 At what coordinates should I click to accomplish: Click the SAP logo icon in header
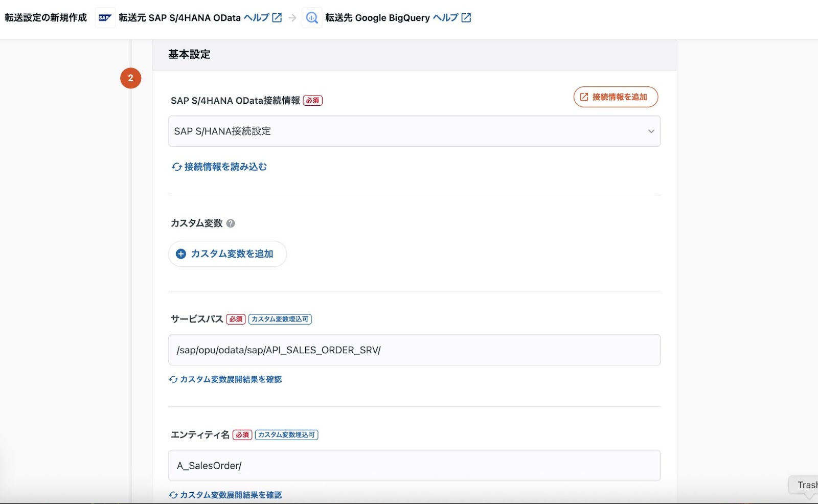(x=105, y=18)
